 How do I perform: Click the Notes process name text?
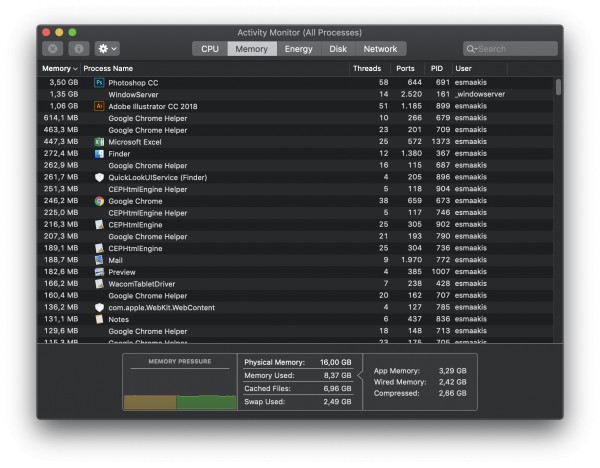tap(118, 319)
